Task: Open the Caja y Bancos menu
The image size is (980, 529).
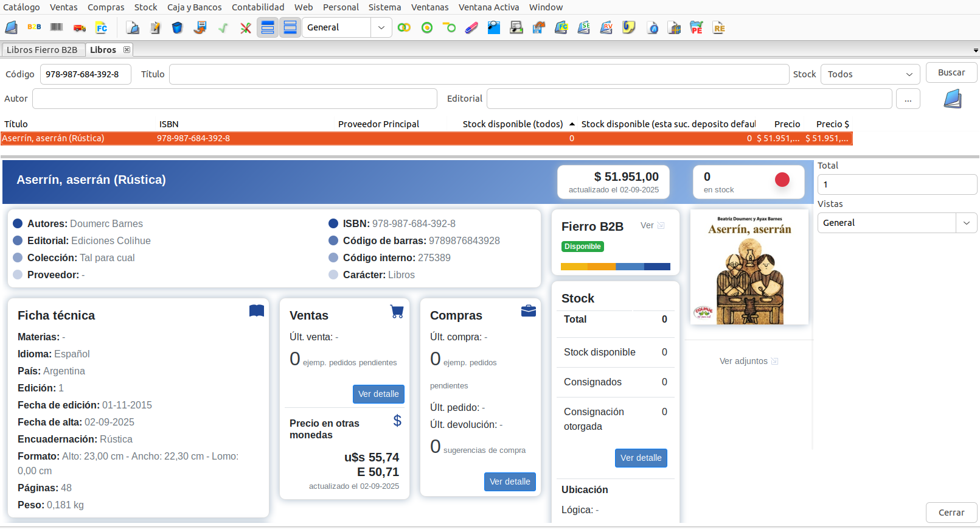Action: point(195,7)
